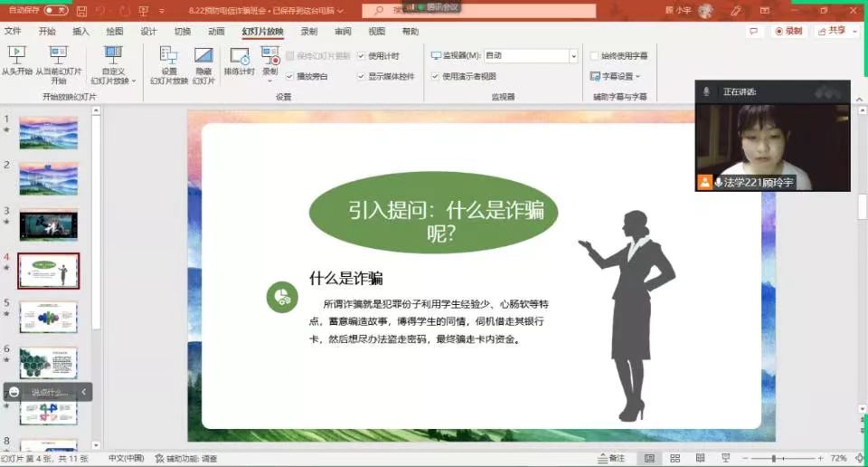Uncheck Use Presenter View (使用演示者视图)

435,77
